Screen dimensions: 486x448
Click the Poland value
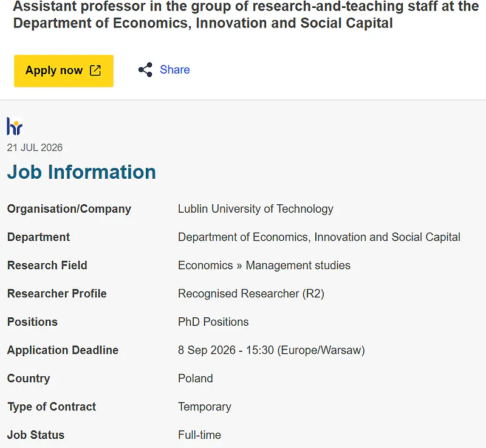coord(195,379)
